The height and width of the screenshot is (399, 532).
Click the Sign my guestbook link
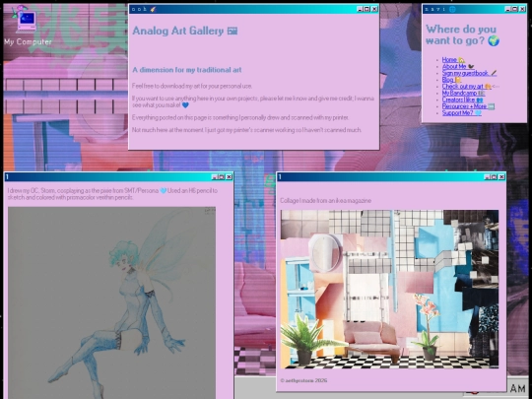pos(469,73)
